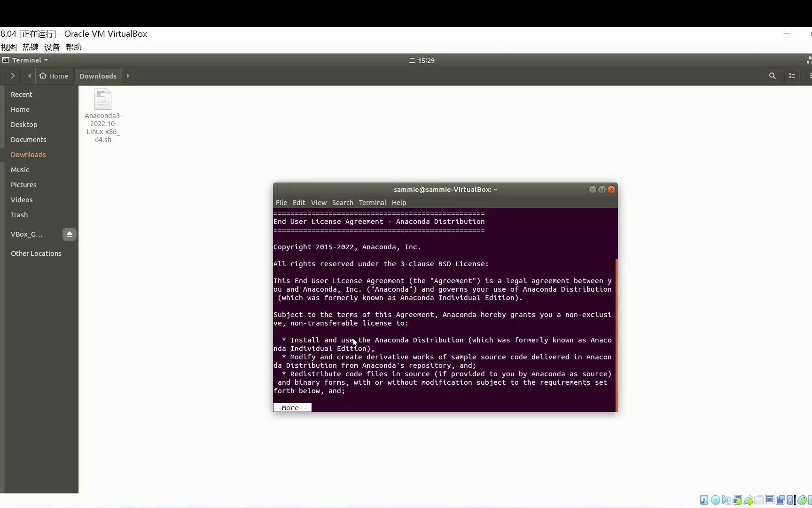Open the terminal View menu
Viewport: 812px width, 508px height.
tap(319, 203)
